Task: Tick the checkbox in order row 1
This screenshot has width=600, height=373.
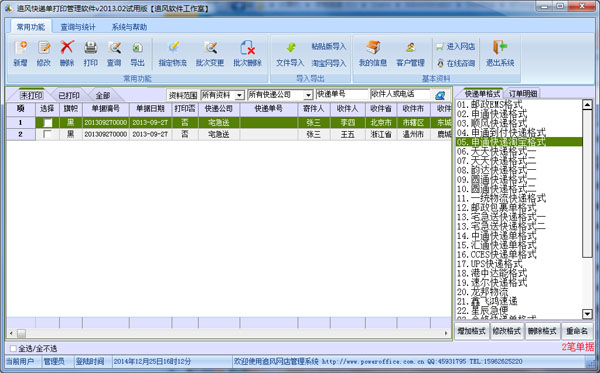Action: pyautogui.click(x=47, y=123)
